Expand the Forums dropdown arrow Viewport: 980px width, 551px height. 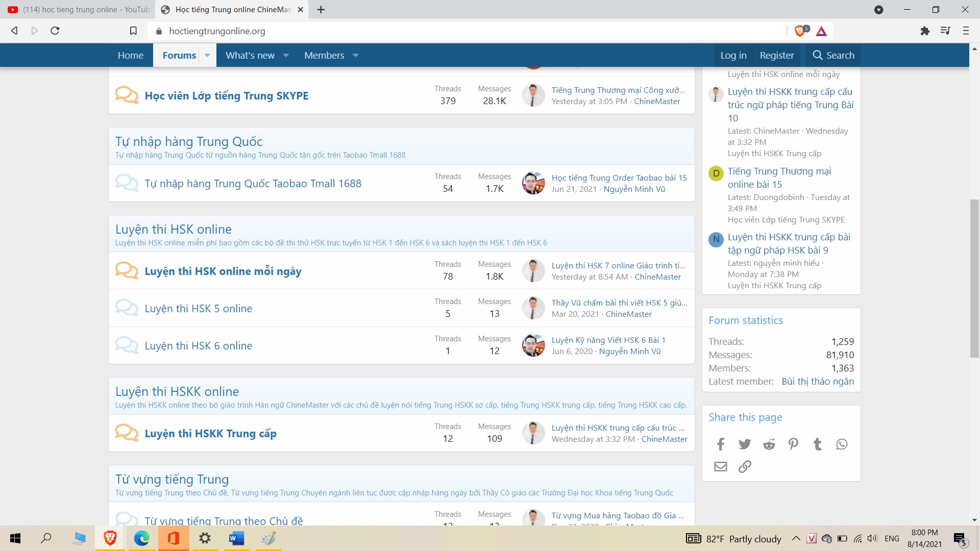pos(207,55)
